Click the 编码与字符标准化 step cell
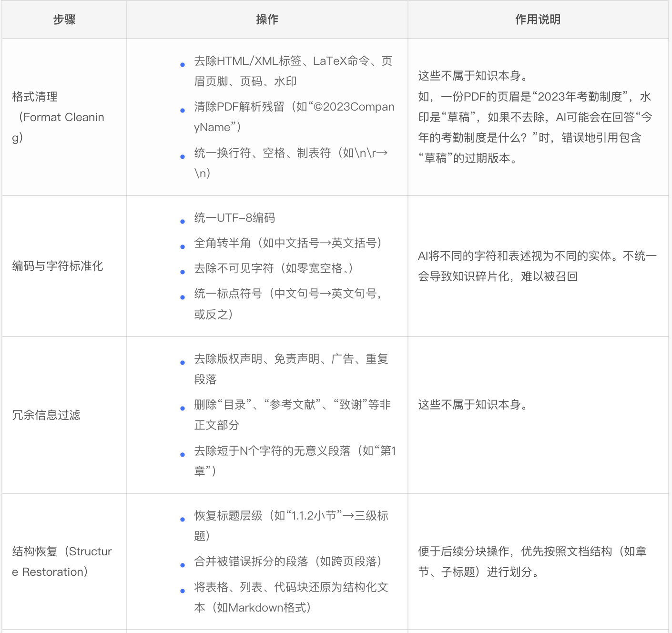 click(x=58, y=266)
